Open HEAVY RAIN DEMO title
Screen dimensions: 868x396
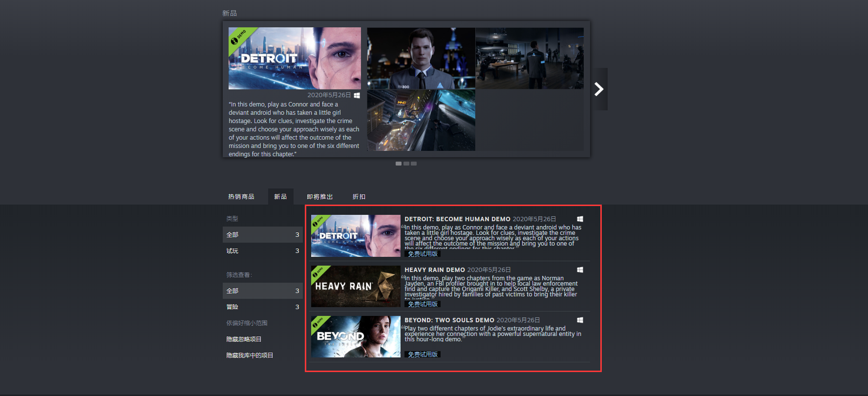pos(435,270)
